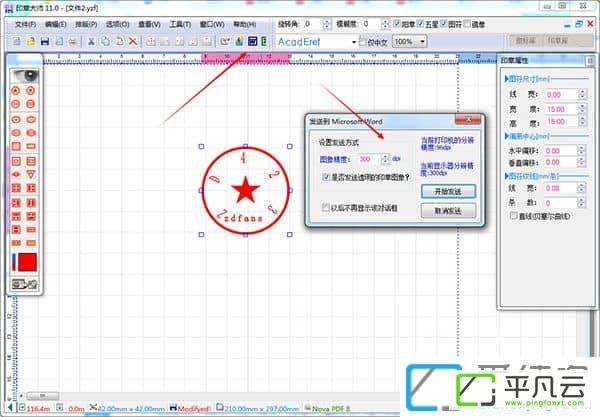Click the Open folder toolbar icon
The height and width of the screenshot is (417, 600).
click(x=31, y=41)
